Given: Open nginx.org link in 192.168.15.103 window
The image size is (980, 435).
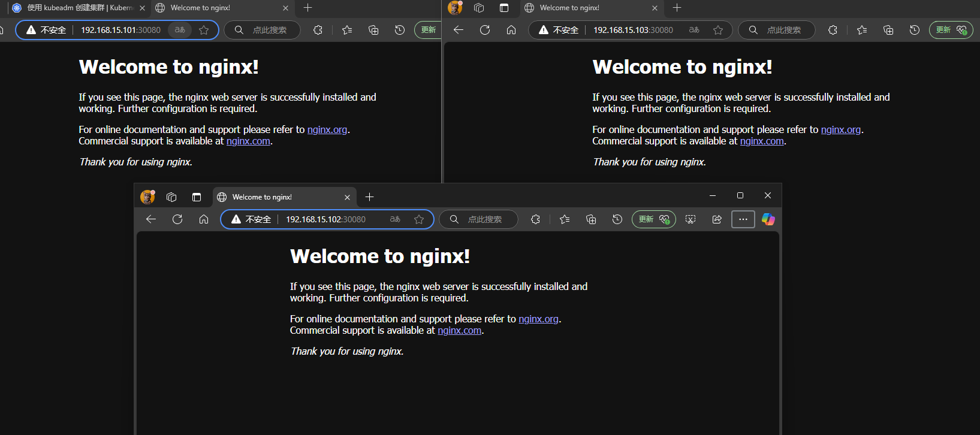Looking at the screenshot, I should [841, 129].
